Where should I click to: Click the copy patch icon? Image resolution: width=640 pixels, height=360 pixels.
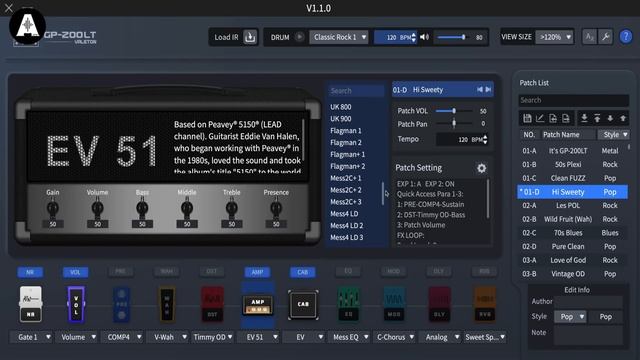553,118
